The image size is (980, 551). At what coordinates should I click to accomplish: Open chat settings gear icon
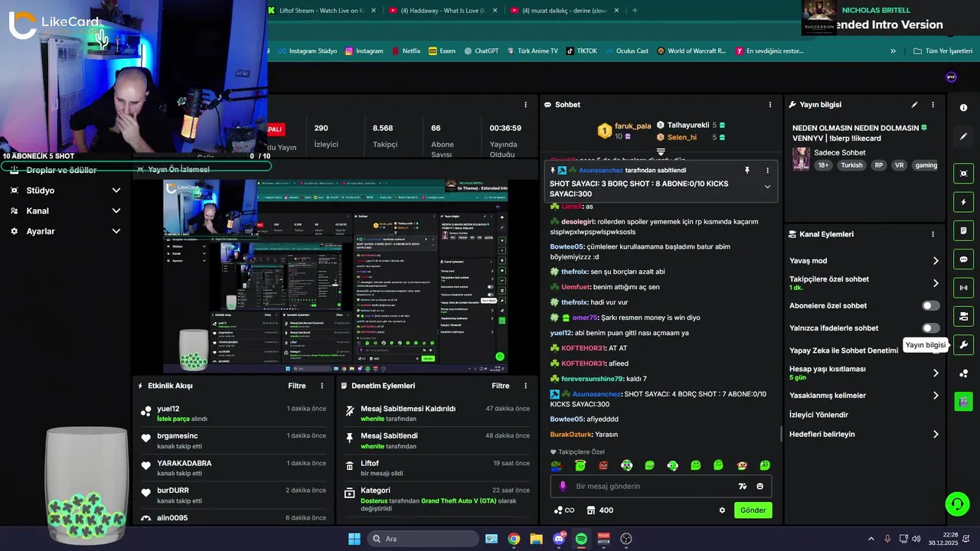point(722,510)
